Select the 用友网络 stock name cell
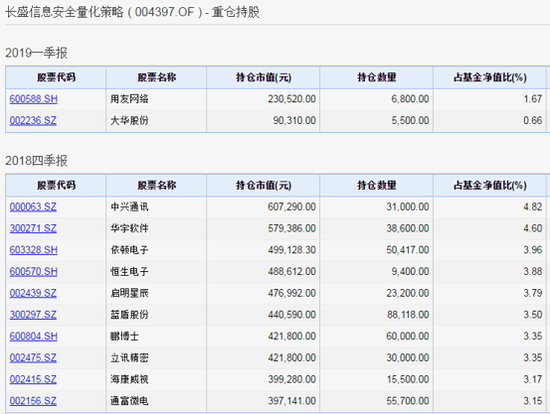 [129, 99]
